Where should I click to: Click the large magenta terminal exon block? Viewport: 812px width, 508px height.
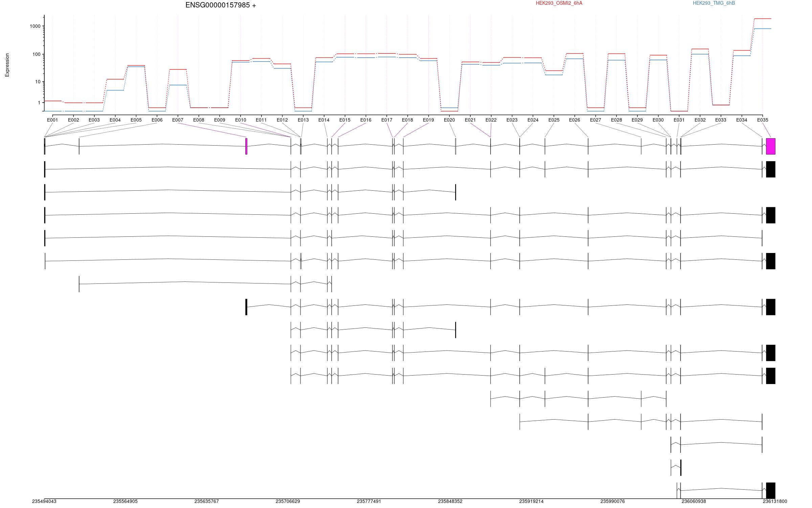click(771, 146)
